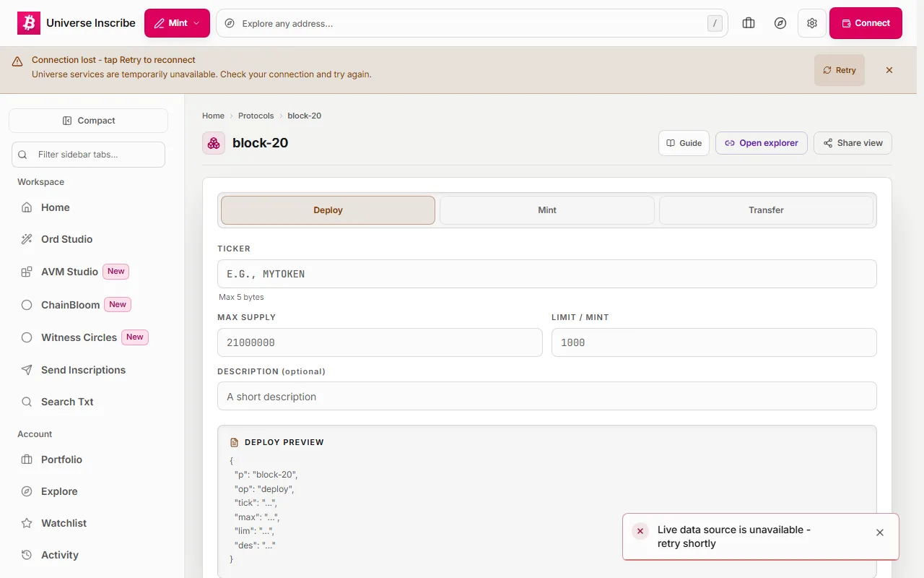The width and height of the screenshot is (924, 578).
Task: Click the Workspace section label
Action: tap(40, 182)
